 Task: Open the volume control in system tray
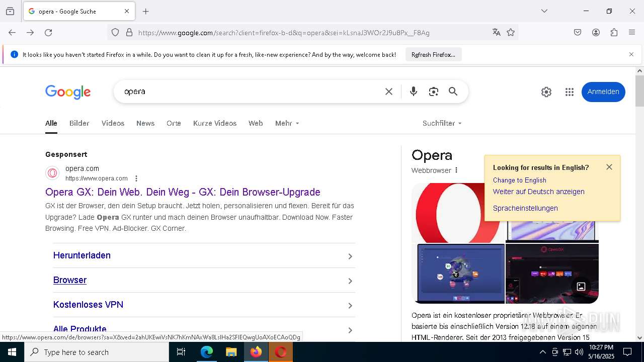[x=579, y=352]
